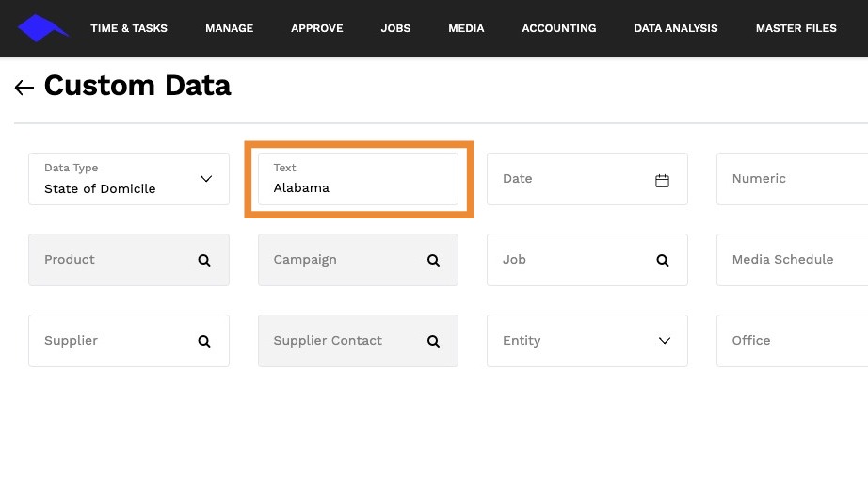868x485 pixels.
Task: Click into the Numeric input field
Action: click(x=792, y=179)
